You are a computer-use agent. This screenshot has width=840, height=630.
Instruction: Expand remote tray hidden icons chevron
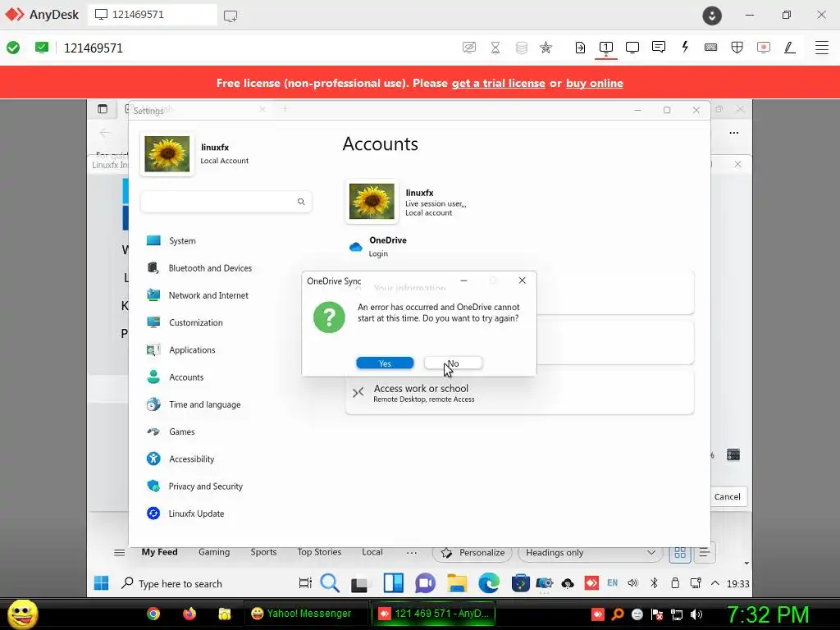click(715, 583)
